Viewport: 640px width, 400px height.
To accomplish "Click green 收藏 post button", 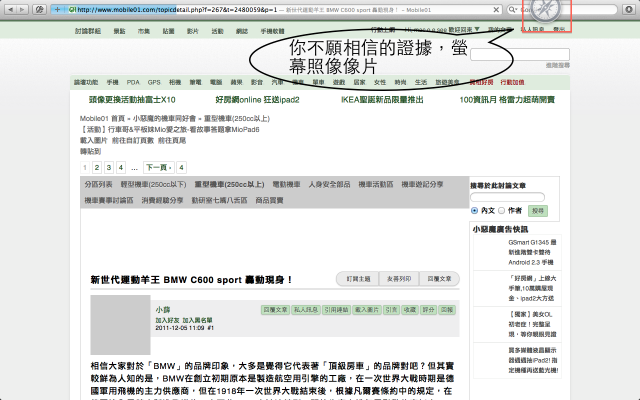I will pyautogui.click(x=410, y=310).
